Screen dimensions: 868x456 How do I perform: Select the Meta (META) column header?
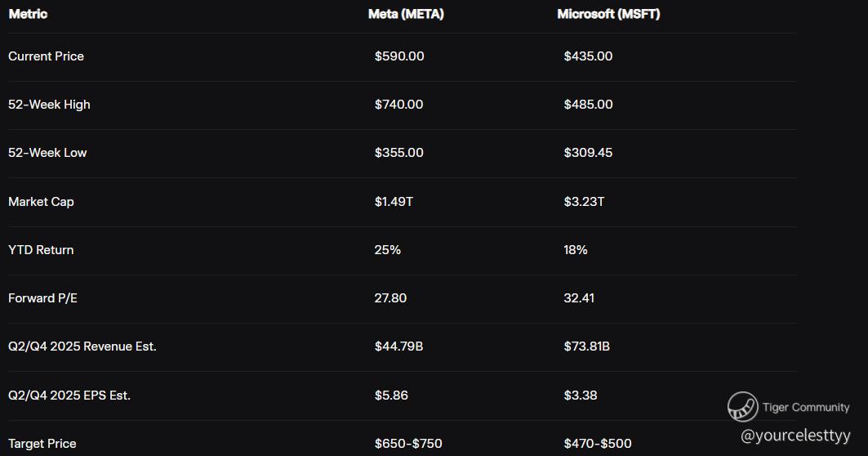406,14
